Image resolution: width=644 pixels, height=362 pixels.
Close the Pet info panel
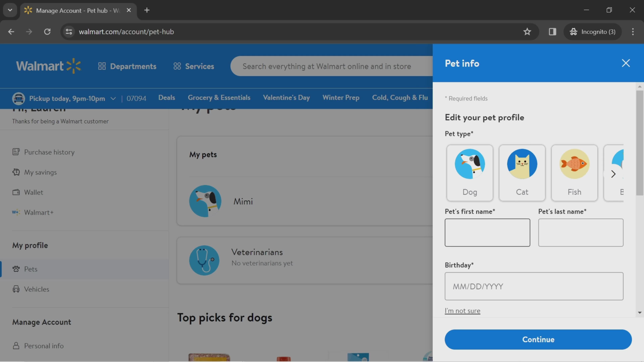point(626,63)
